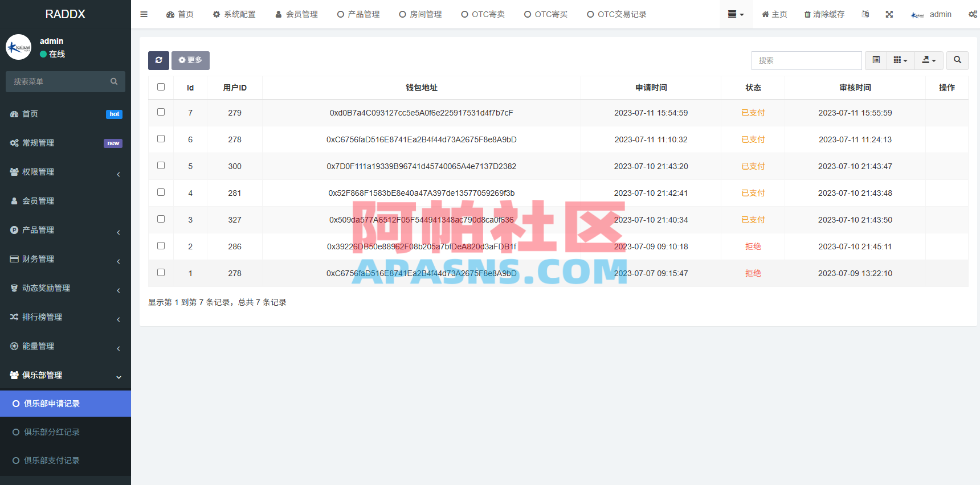
Task: Switch to the 系统配置 tab
Action: (x=234, y=14)
